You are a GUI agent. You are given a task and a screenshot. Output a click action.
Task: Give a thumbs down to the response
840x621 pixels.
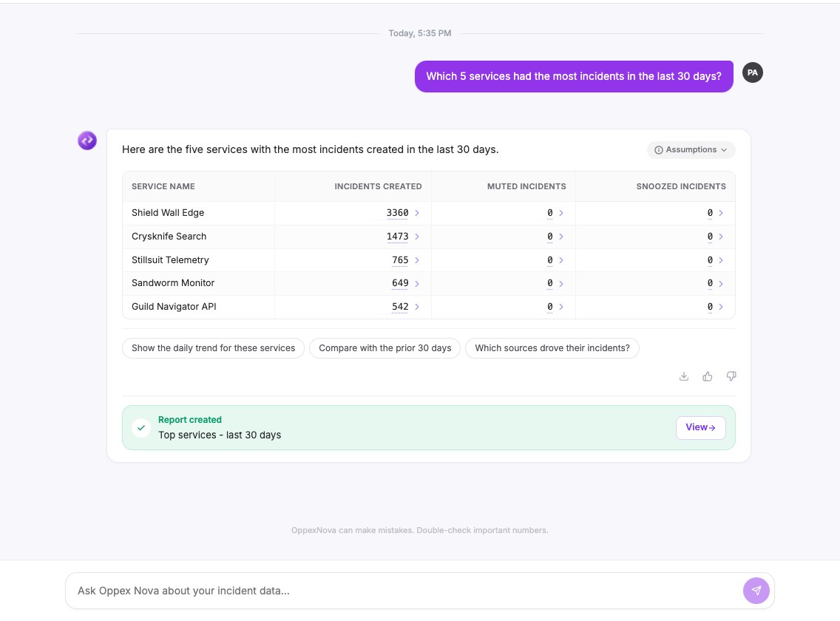pyautogui.click(x=731, y=376)
